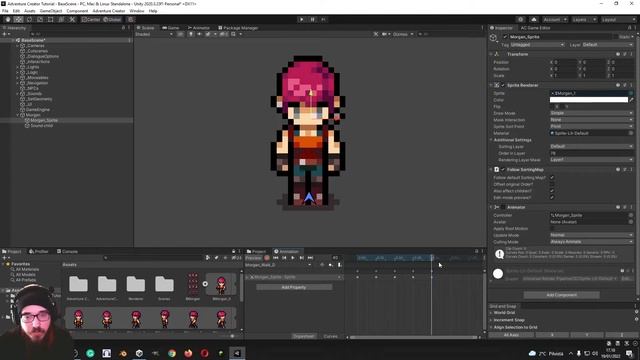The image size is (640, 360).
Task: Switch to the Package Manager tab
Action: [x=238, y=28]
